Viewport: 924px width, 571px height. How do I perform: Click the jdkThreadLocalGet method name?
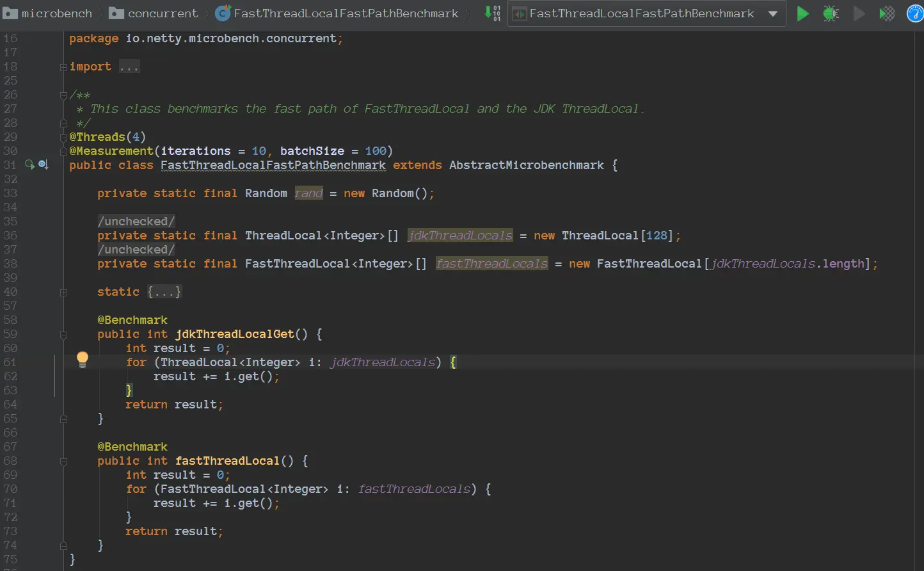pos(235,334)
